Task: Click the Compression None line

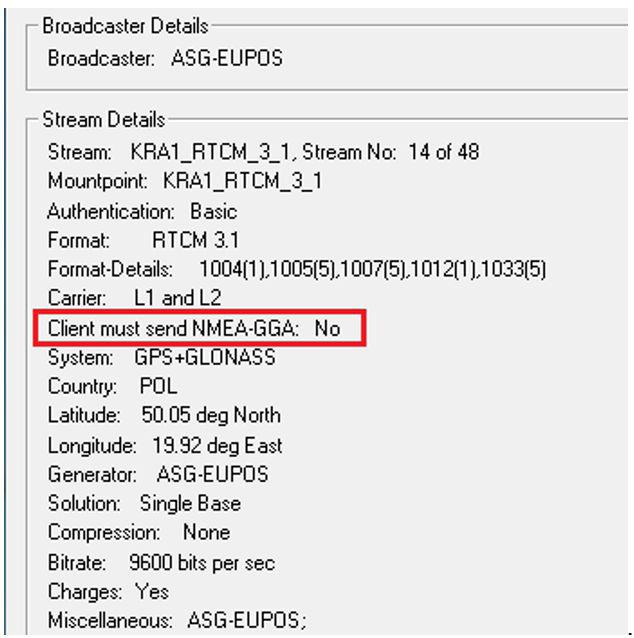Action: pyautogui.click(x=138, y=532)
